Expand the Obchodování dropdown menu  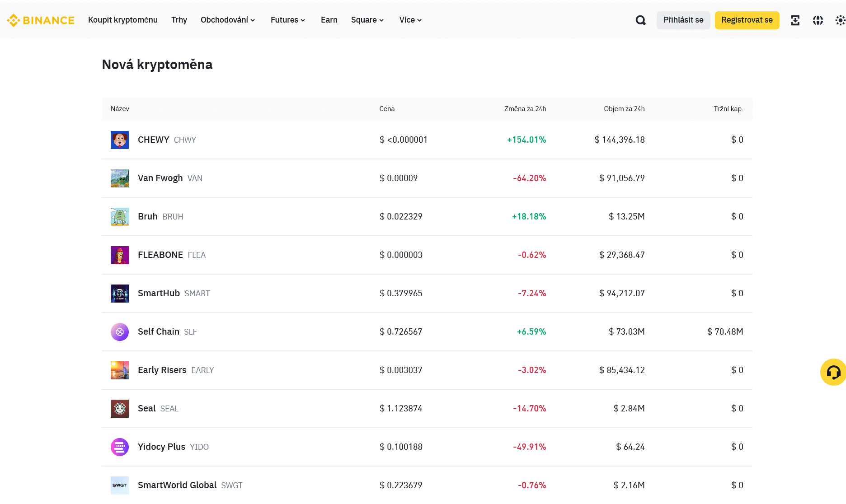[228, 20]
